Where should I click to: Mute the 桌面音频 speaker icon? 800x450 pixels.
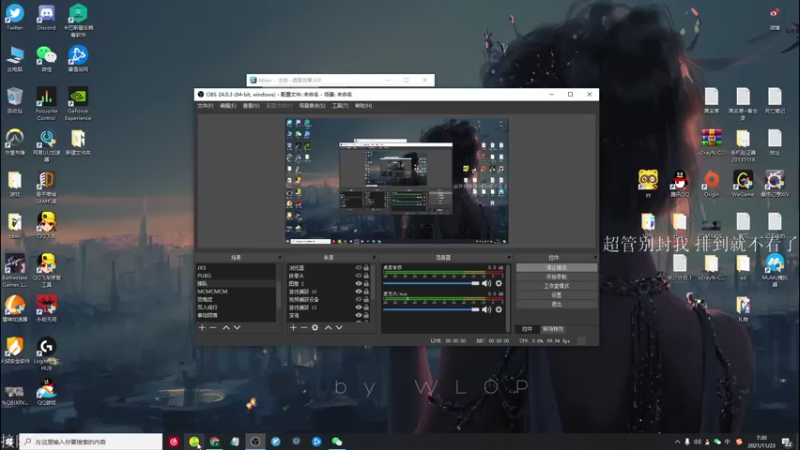click(x=486, y=283)
